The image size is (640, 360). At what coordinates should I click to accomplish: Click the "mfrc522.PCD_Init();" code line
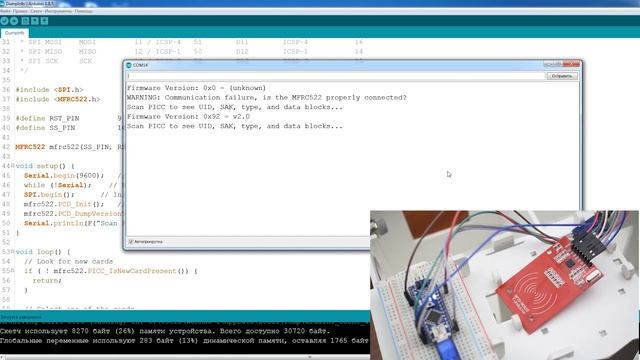pos(64,204)
